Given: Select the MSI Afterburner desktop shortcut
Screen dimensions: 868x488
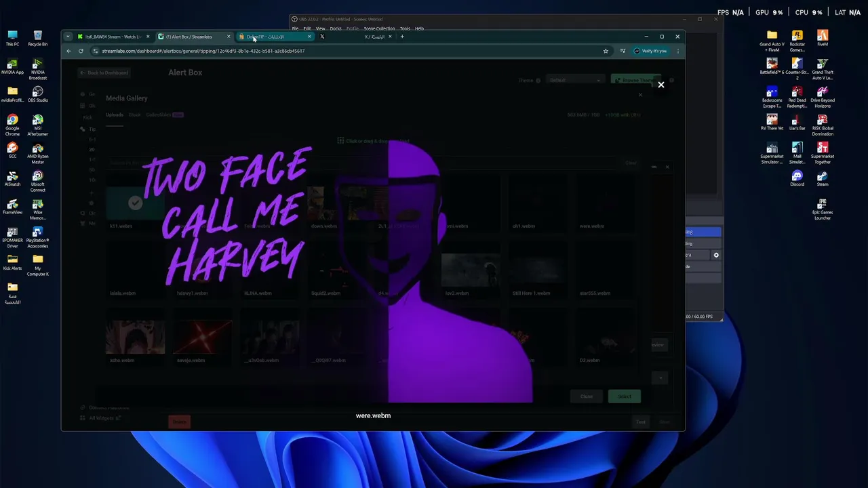Looking at the screenshot, I should 38,125.
